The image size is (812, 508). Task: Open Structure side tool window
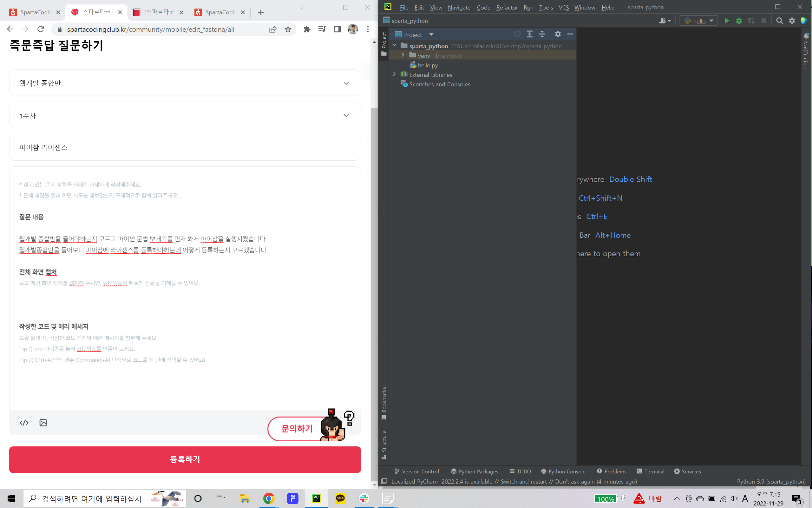pos(384,444)
